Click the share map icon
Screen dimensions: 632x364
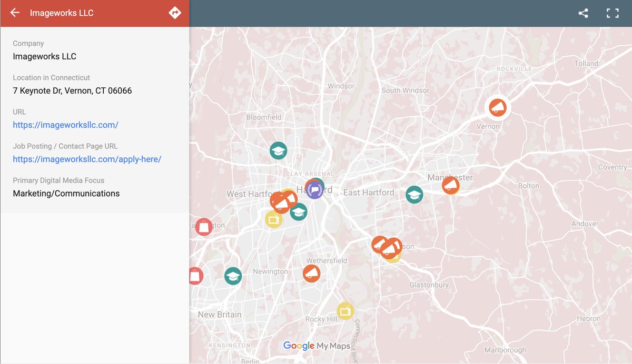point(583,13)
